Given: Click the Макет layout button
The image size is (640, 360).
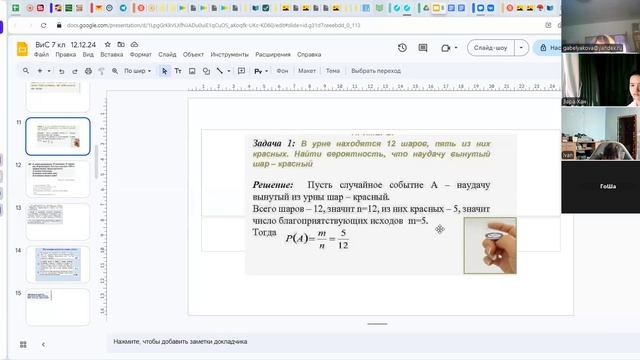Looking at the screenshot, I should coord(307,71).
